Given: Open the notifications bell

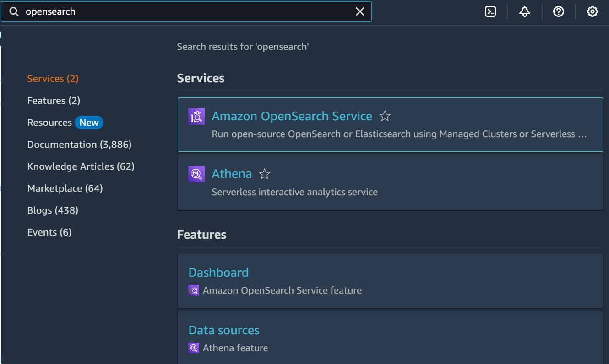Looking at the screenshot, I should click(x=524, y=11).
